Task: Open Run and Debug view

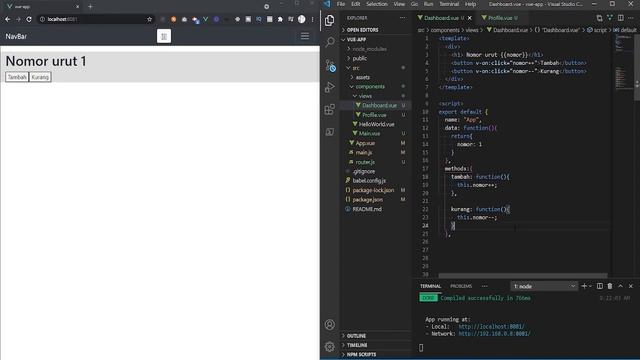Action: (x=330, y=87)
